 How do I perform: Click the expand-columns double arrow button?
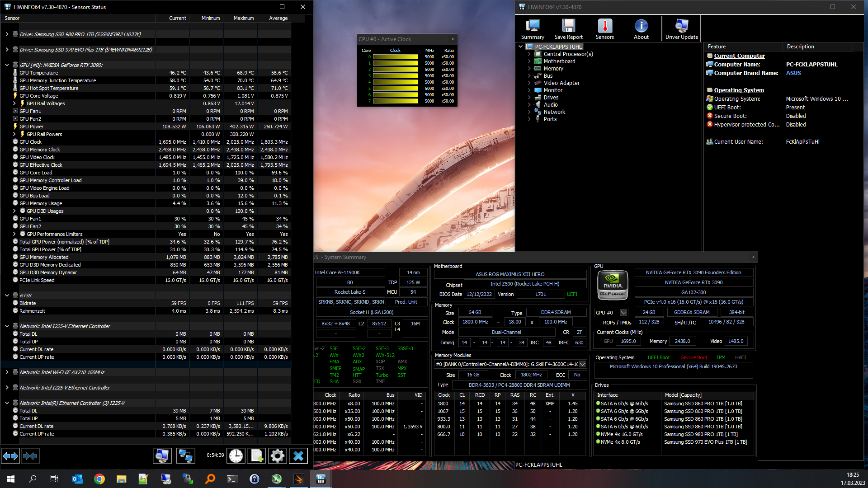click(x=10, y=455)
